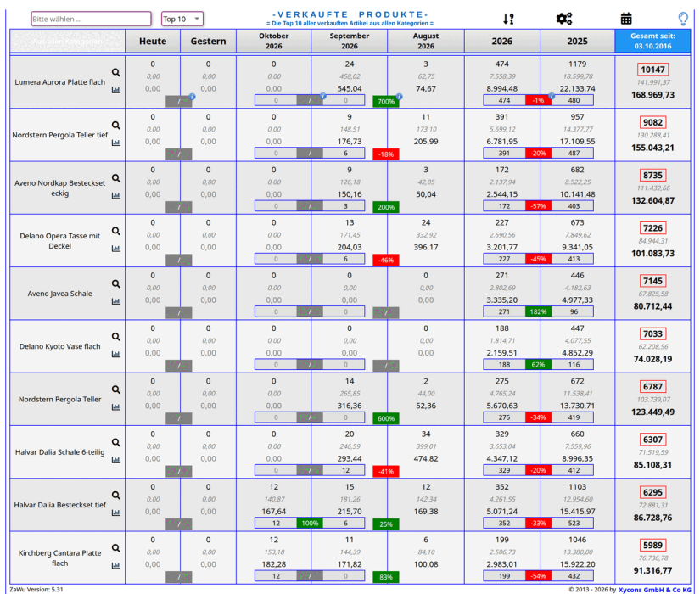Show chart for Lumera Aurora Platte flach
The height and width of the screenshot is (594, 700).
[116, 90]
